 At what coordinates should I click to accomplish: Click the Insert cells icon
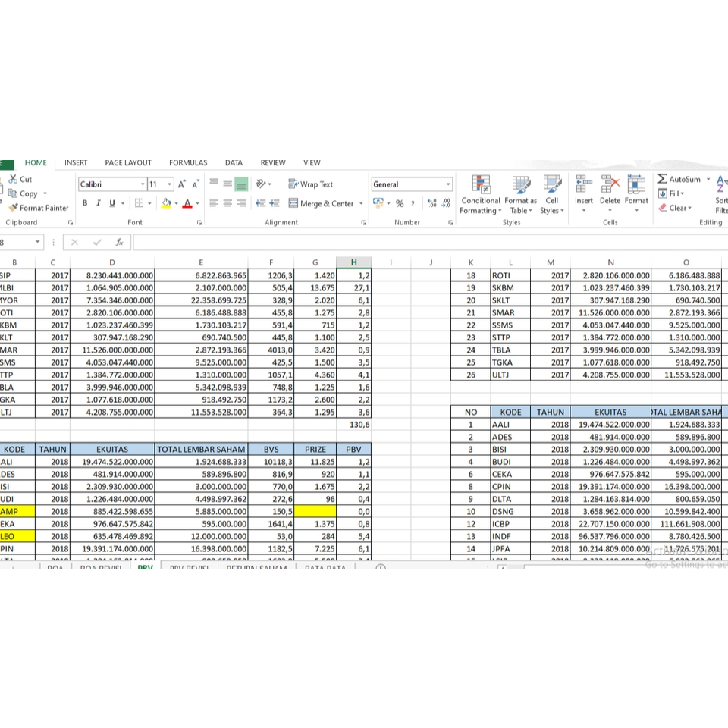(x=584, y=184)
